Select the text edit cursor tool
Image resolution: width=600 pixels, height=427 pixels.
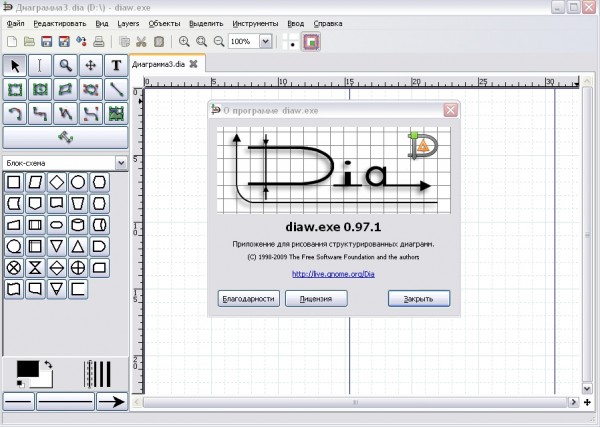(40, 65)
